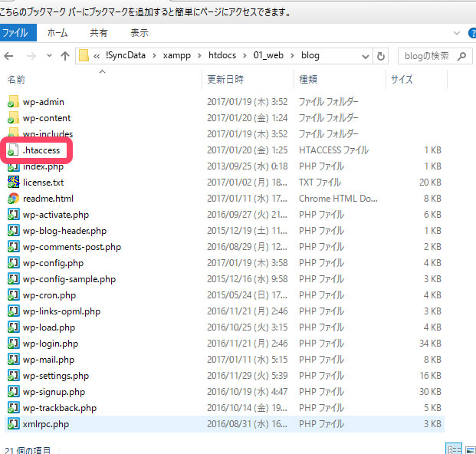
Task: Expand subfolders chevron after xampp
Action: pos(199,56)
